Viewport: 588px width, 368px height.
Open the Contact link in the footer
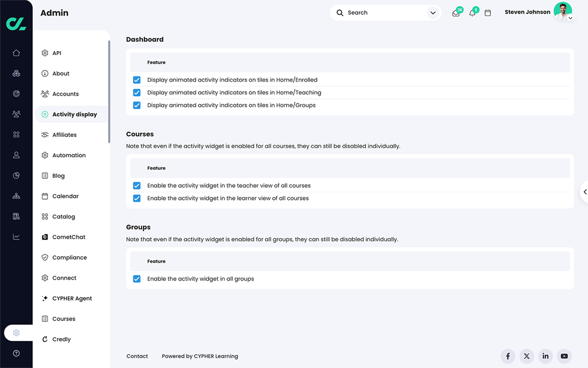tap(137, 356)
